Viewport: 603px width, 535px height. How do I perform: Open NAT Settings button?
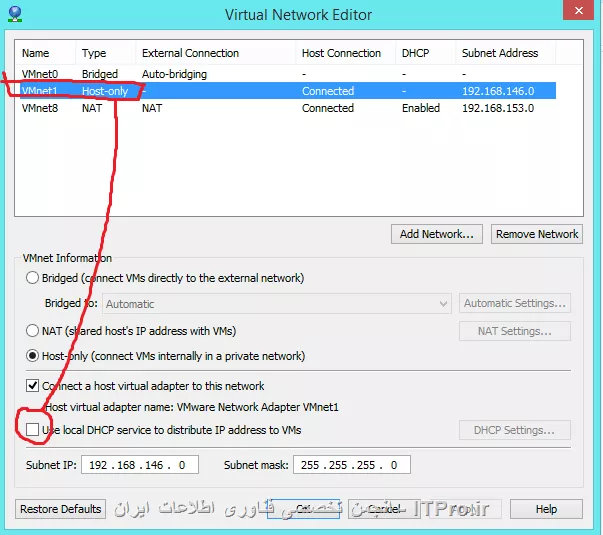515,331
